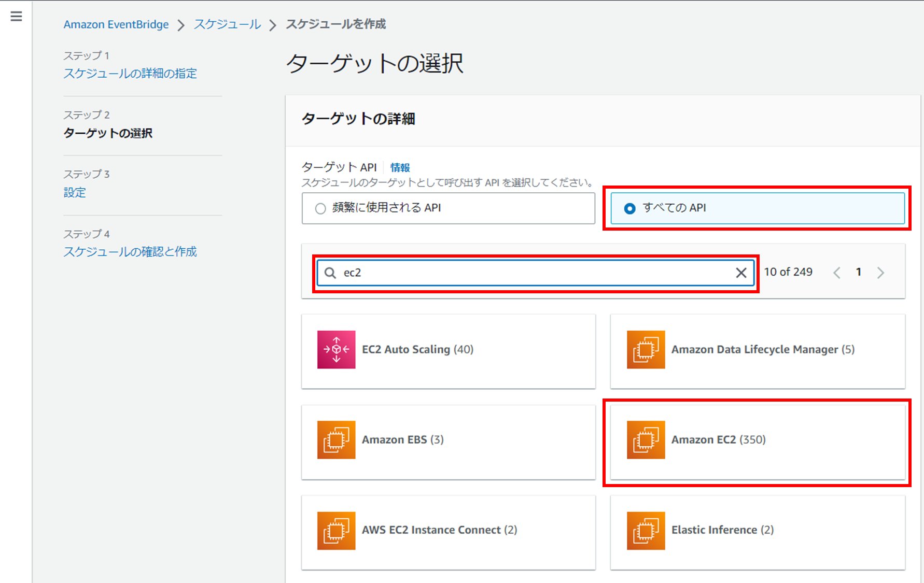Screen dimensions: 924x583
Task: Click the Amazon EventBridge breadcrumb link
Action: coord(116,24)
